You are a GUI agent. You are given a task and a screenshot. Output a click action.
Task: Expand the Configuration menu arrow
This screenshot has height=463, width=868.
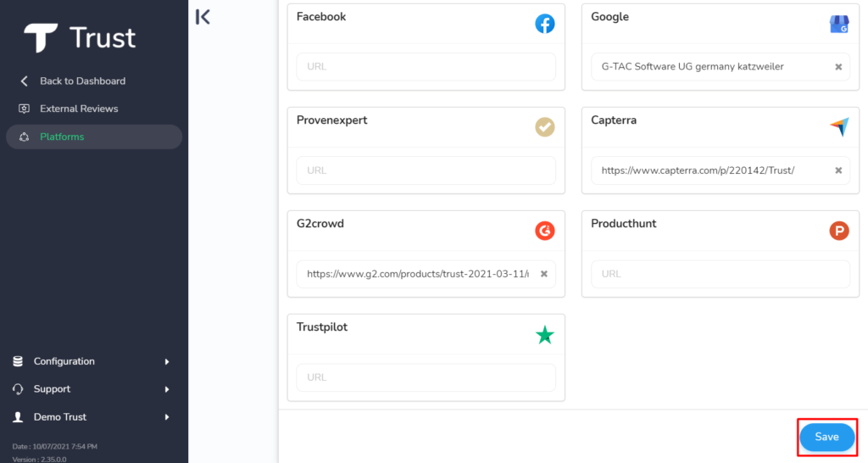[x=167, y=361]
